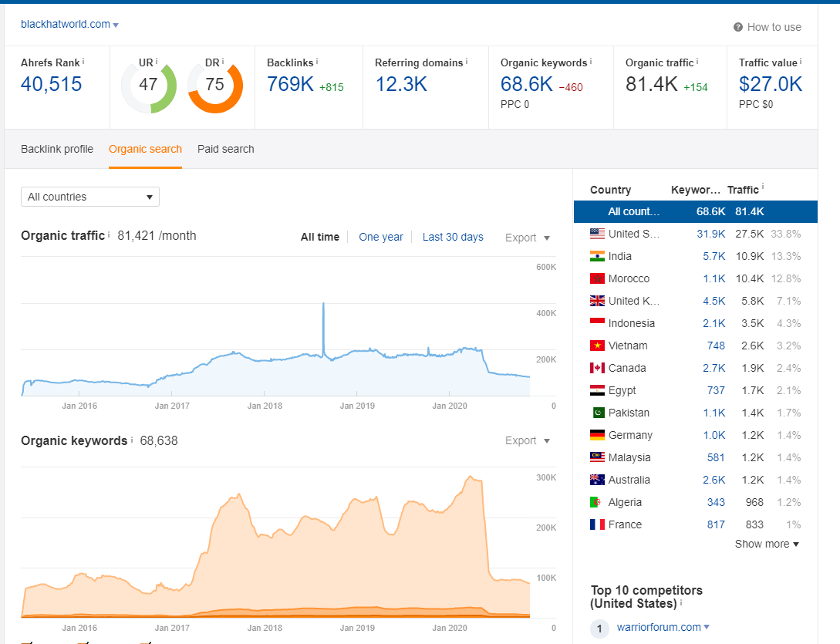Open Export menu for Organic keywords chart
The width and height of the screenshot is (840, 644).
click(x=527, y=440)
